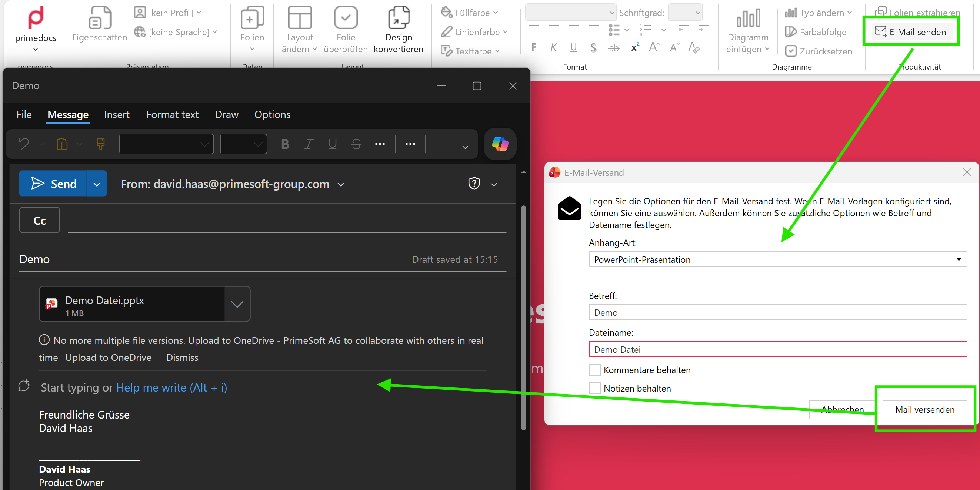Open the Demo Datei.pptx attachment dropdown
The image size is (980, 490).
click(237, 304)
